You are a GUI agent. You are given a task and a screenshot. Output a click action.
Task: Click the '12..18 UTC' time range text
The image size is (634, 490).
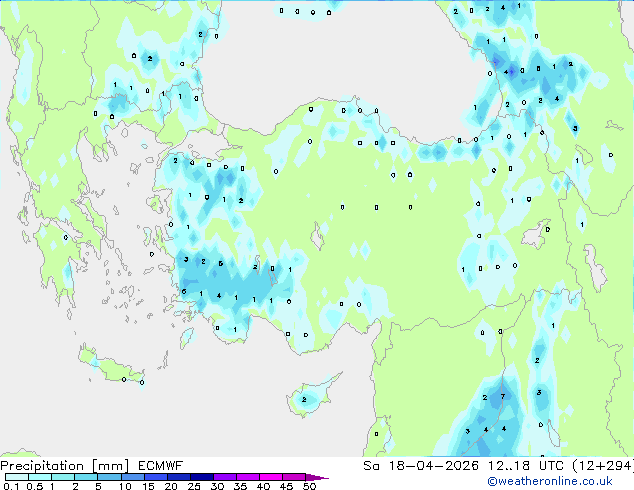coord(526,466)
